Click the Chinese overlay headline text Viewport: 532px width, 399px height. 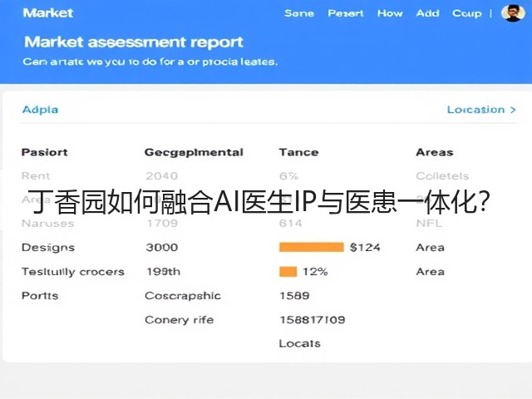point(259,201)
